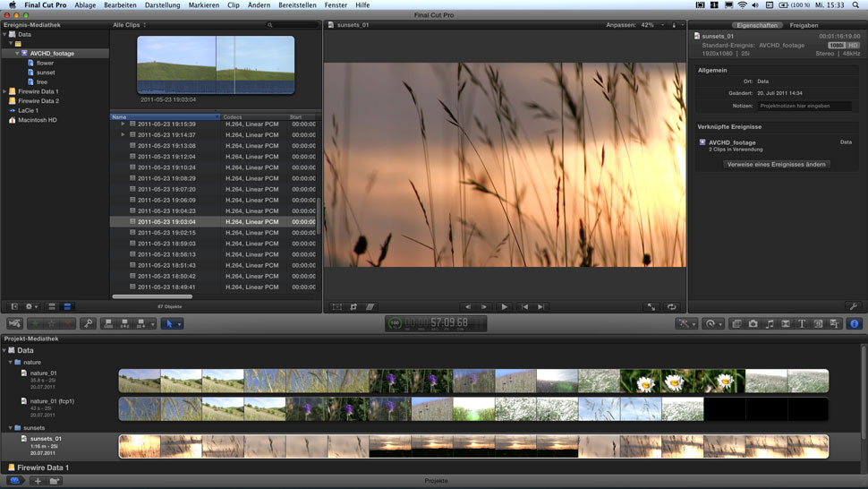The width and height of the screenshot is (868, 489).
Task: Click the import from camera icon
Action: point(14,323)
